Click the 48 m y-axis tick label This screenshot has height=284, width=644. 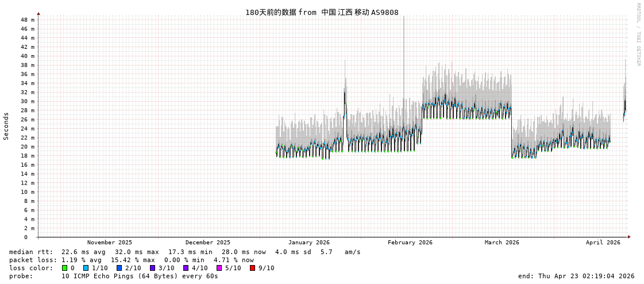[28, 20]
